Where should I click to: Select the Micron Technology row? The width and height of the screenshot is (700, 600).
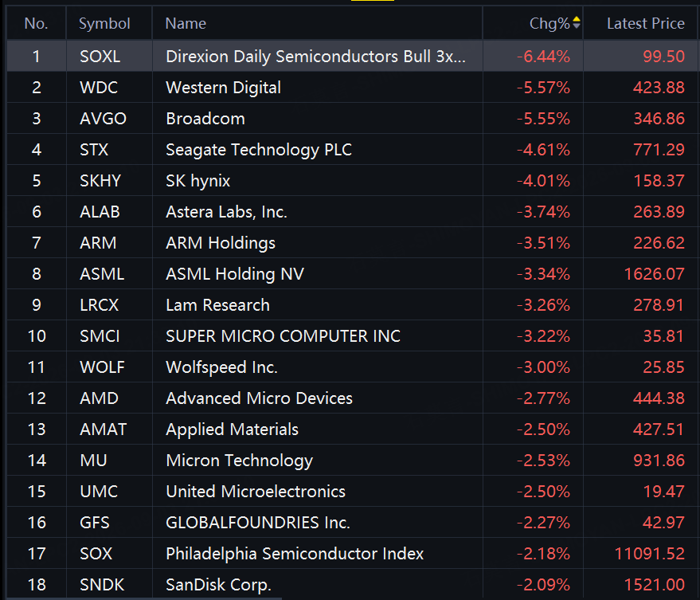(x=353, y=461)
